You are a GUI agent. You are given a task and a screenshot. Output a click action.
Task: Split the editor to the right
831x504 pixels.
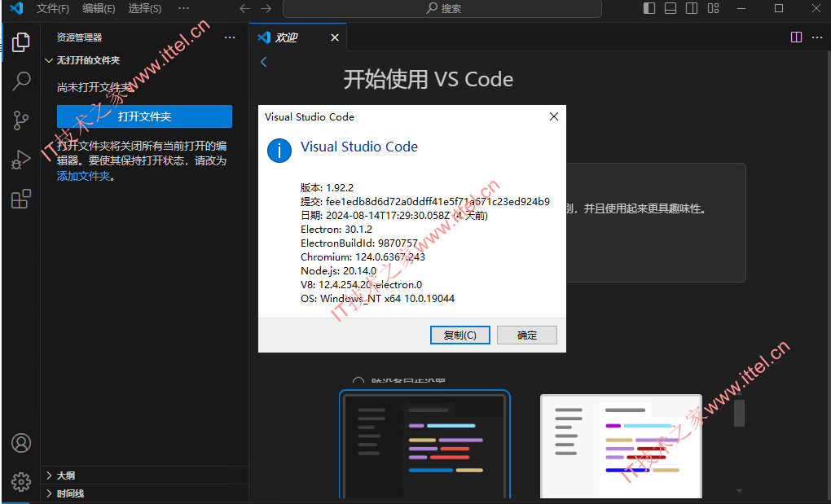tap(796, 37)
